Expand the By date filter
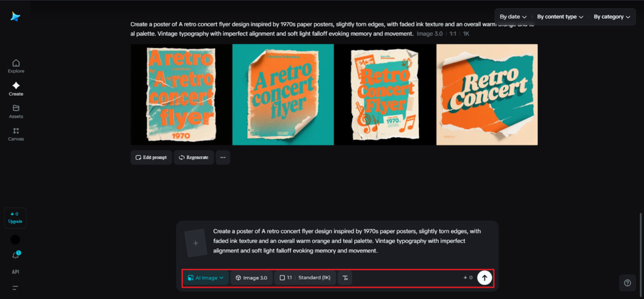Image resolution: width=644 pixels, height=299 pixels. coord(513,17)
